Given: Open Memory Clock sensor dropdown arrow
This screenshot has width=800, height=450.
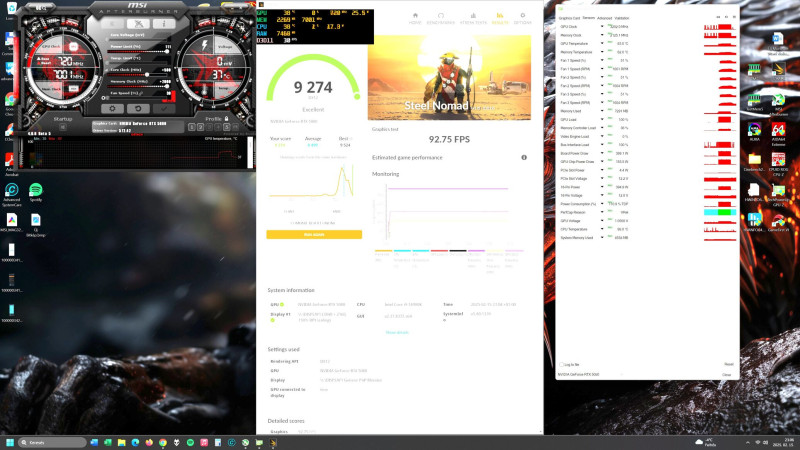Looking at the screenshot, I should pyautogui.click(x=602, y=35).
